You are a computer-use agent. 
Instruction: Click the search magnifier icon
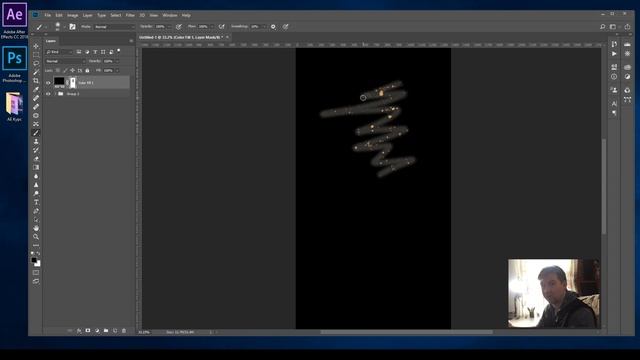[x=602, y=27]
